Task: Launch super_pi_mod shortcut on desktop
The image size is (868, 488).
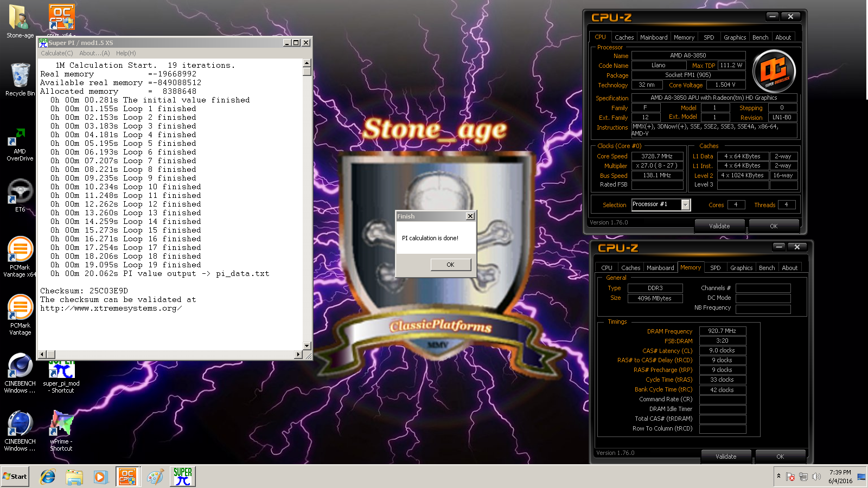Action: tap(61, 376)
